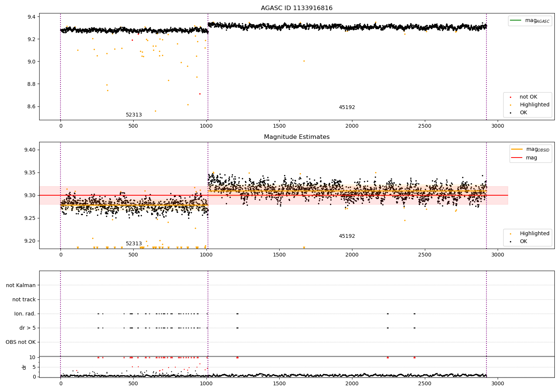Click the 9.20 y-axis tick in middle plot
Screen dimensions: 560x392
click(x=30, y=241)
